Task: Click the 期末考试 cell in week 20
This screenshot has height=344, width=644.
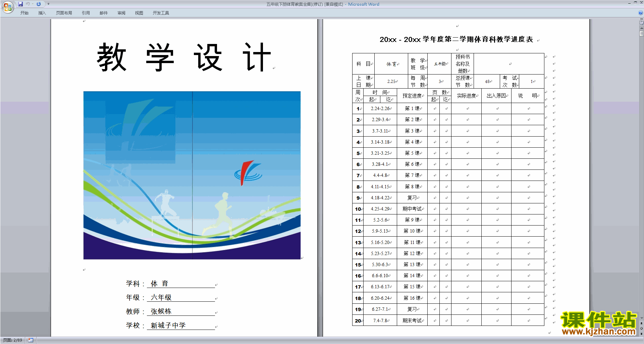Action: (x=412, y=321)
